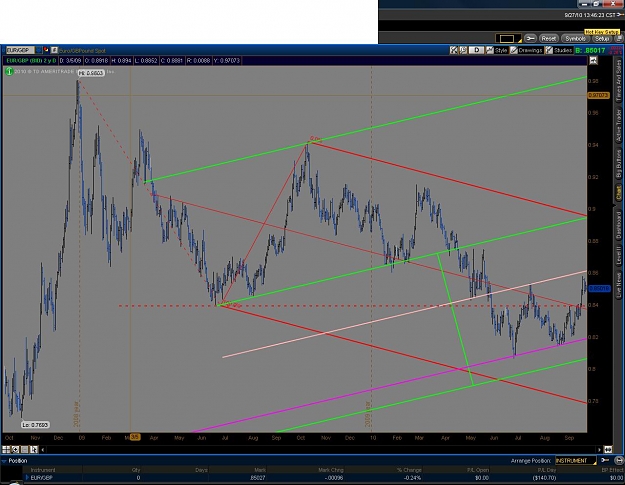Select the pointer cursor tool icon
Image resolution: width=625 pixels, height=485 pixels.
[33, 450]
